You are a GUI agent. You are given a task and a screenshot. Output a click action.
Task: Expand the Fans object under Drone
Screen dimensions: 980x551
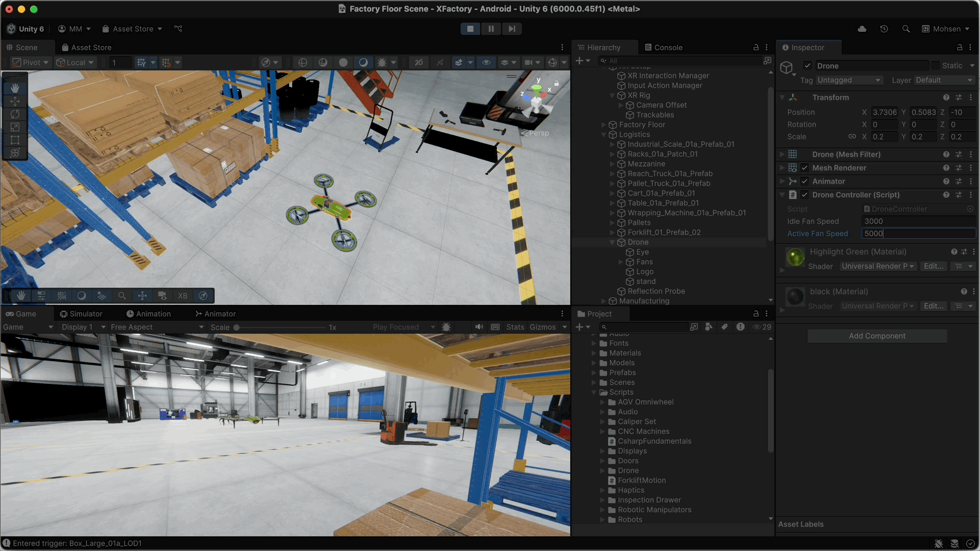tap(621, 262)
